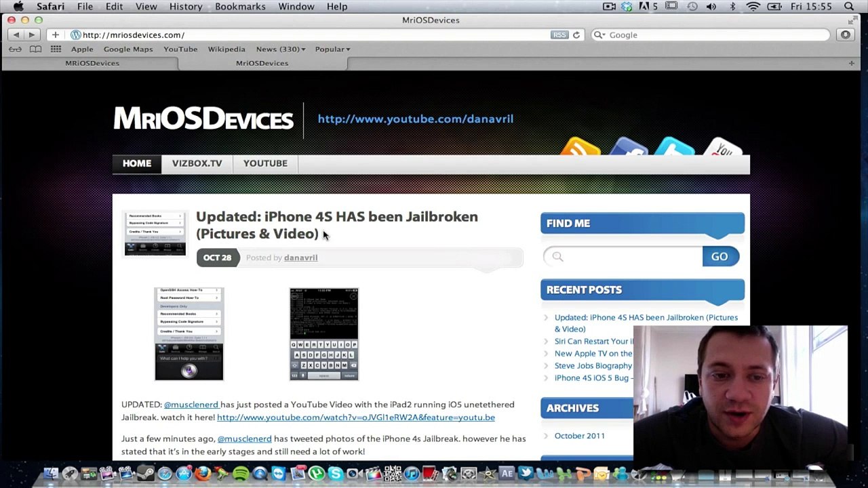868x488 pixels.
Task: Go forward with the Safari forward arrow
Action: point(31,35)
